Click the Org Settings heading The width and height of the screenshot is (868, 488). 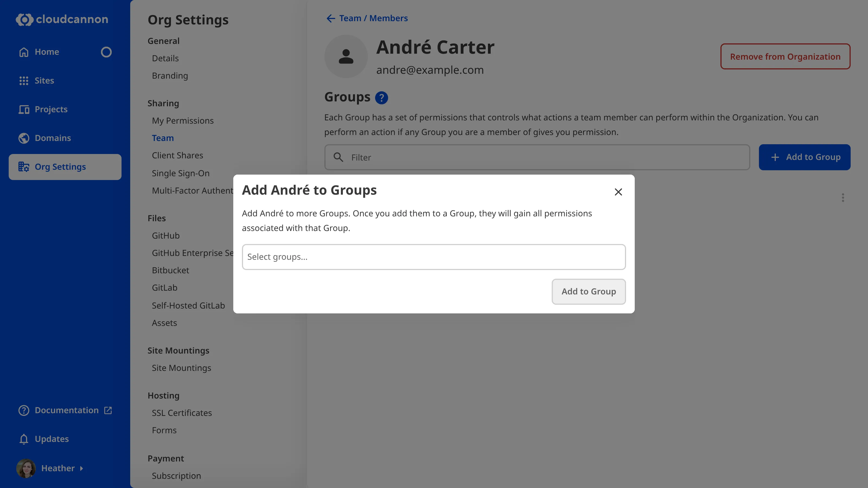click(188, 20)
